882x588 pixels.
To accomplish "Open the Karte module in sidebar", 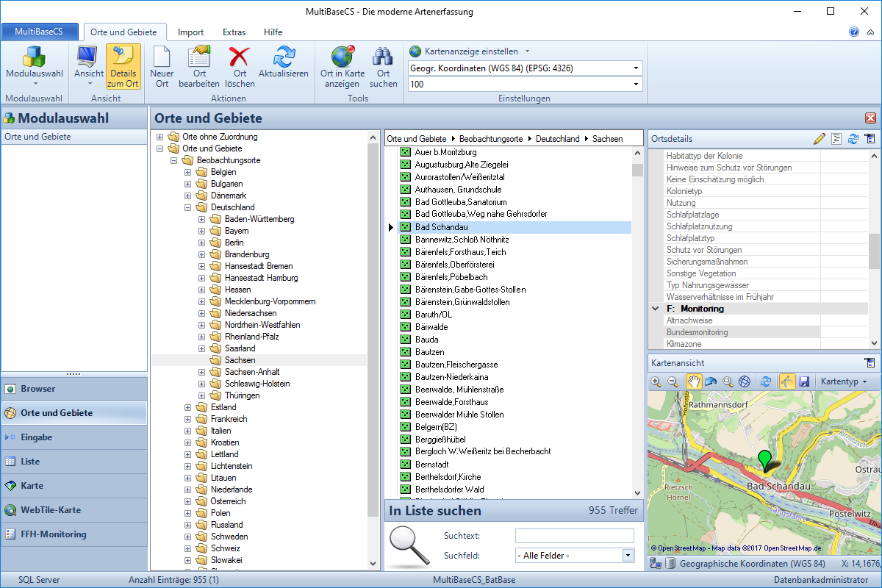I will click(73, 486).
